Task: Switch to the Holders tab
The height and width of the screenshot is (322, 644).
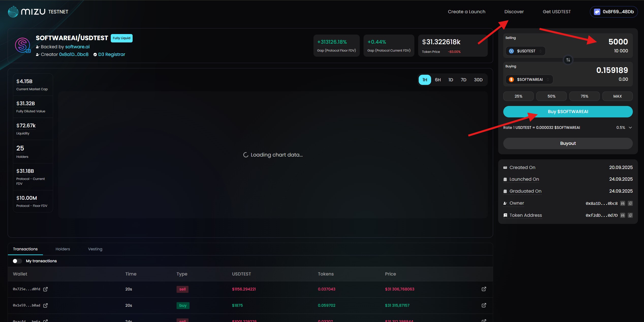Action: click(x=63, y=249)
